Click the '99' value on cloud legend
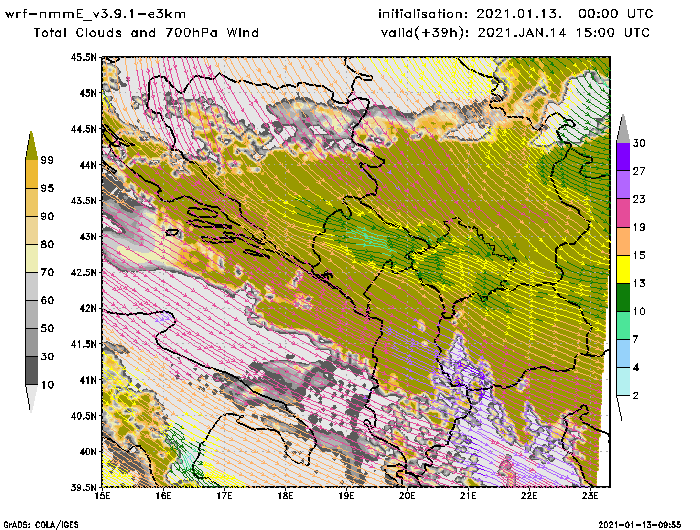The height and width of the screenshot is (530, 700). click(47, 160)
